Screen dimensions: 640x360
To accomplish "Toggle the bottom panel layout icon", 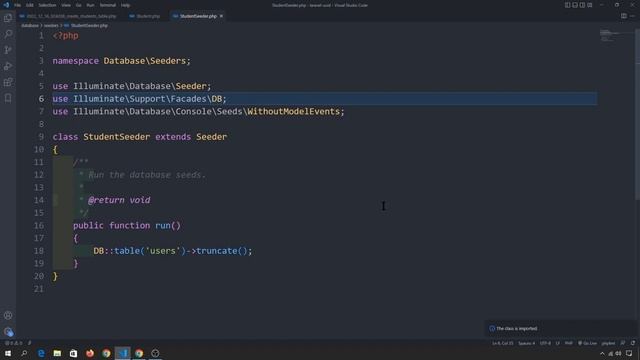I will tap(575, 5).
